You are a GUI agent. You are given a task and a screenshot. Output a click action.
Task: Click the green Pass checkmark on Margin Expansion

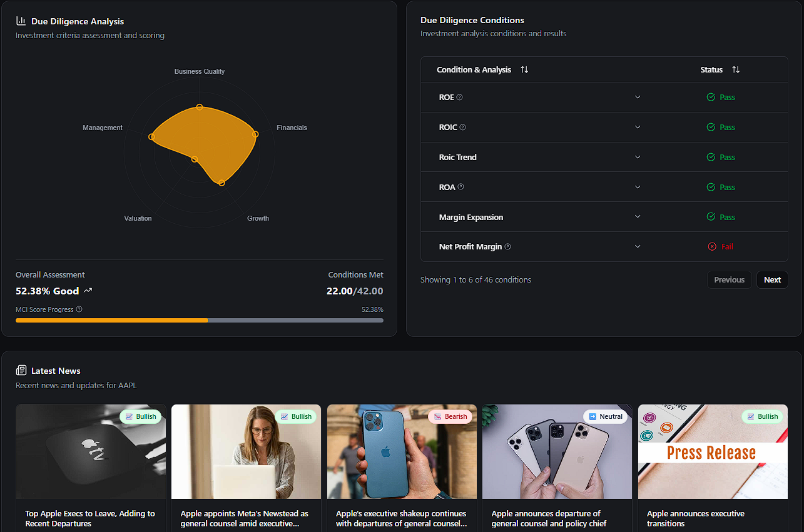click(711, 216)
